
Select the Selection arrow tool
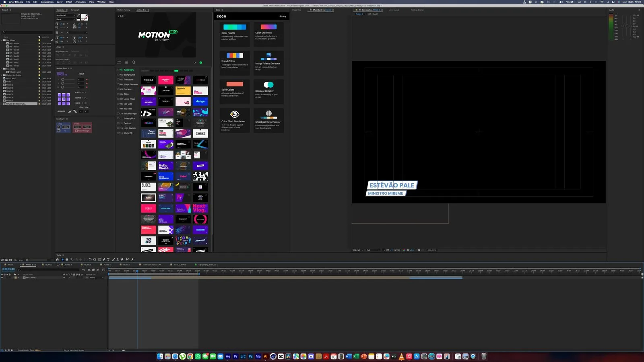(x=62, y=259)
